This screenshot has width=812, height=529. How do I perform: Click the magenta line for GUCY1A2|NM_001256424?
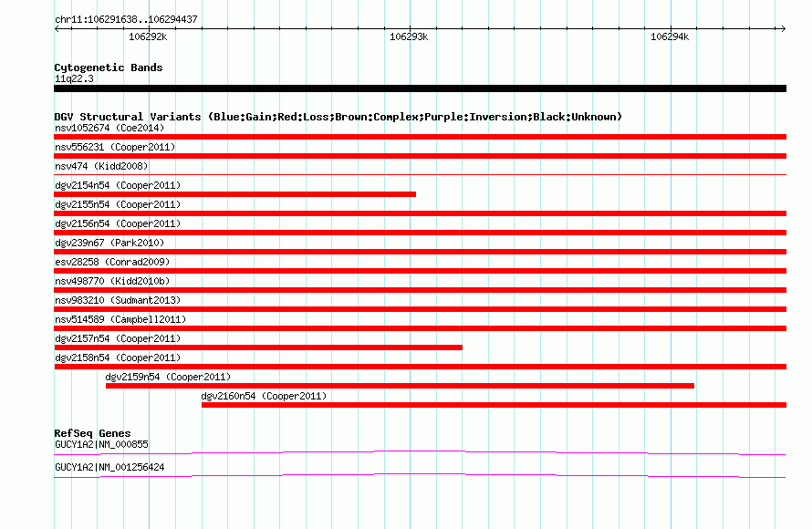coord(420,475)
